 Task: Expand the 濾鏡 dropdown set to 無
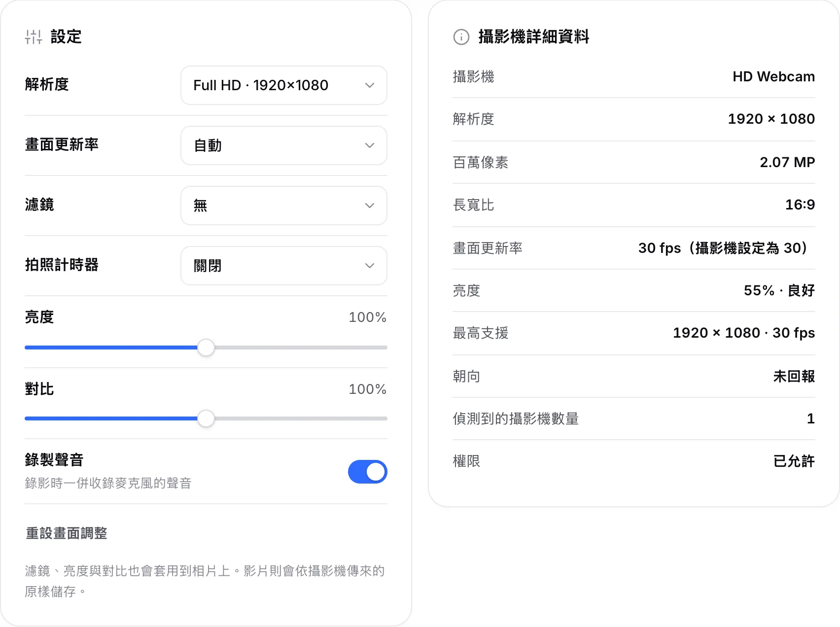click(x=284, y=206)
